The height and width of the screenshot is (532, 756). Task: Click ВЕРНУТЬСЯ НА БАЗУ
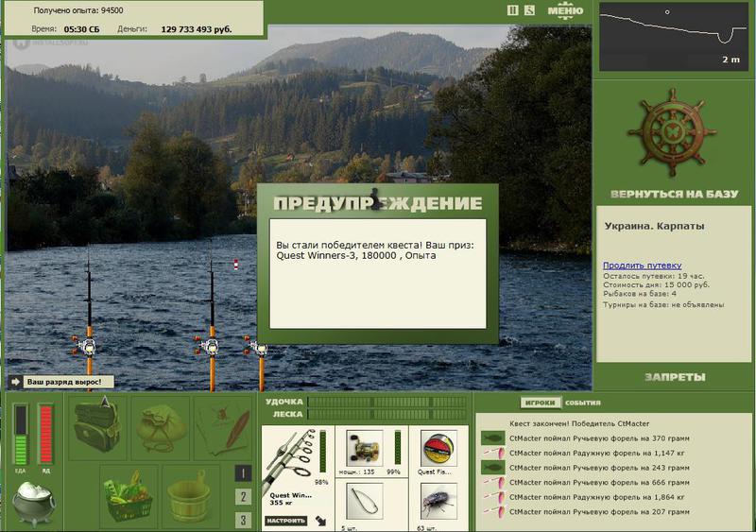pyautogui.click(x=675, y=194)
